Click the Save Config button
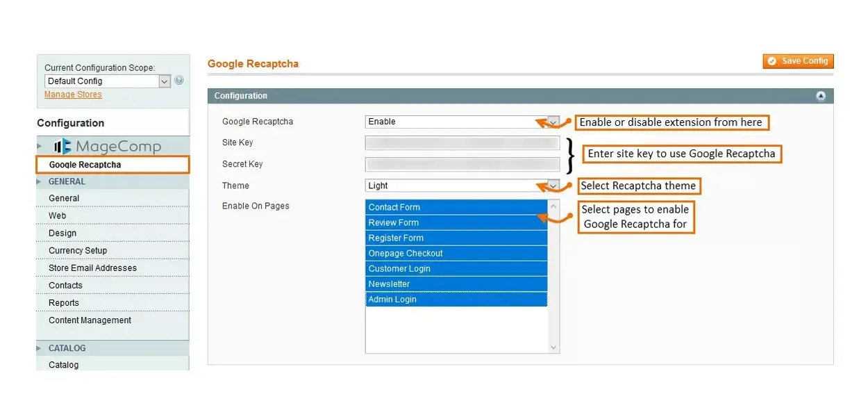 coord(798,61)
